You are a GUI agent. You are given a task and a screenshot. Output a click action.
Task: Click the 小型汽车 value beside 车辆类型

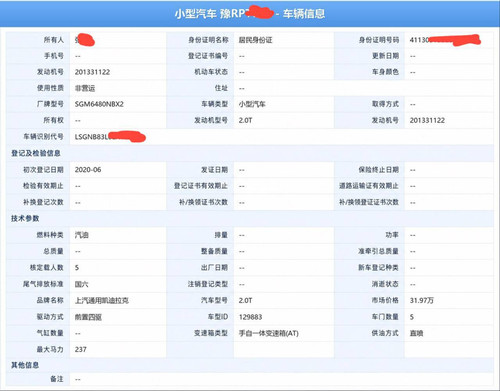pyautogui.click(x=252, y=104)
